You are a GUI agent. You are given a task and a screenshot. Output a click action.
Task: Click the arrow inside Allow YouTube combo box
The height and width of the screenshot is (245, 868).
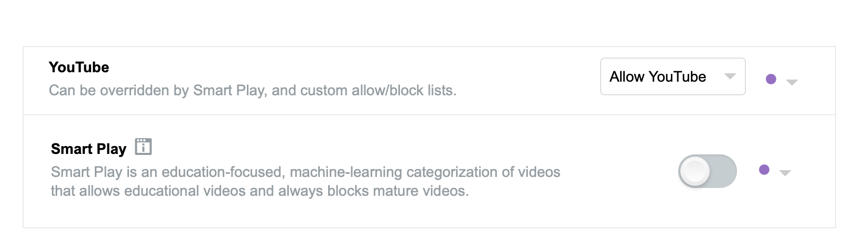pyautogui.click(x=730, y=76)
